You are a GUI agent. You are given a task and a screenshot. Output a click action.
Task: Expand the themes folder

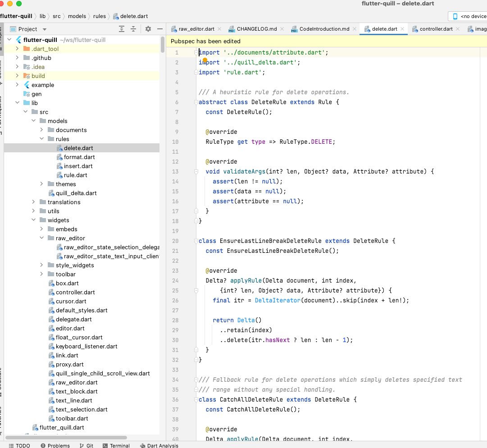point(41,183)
